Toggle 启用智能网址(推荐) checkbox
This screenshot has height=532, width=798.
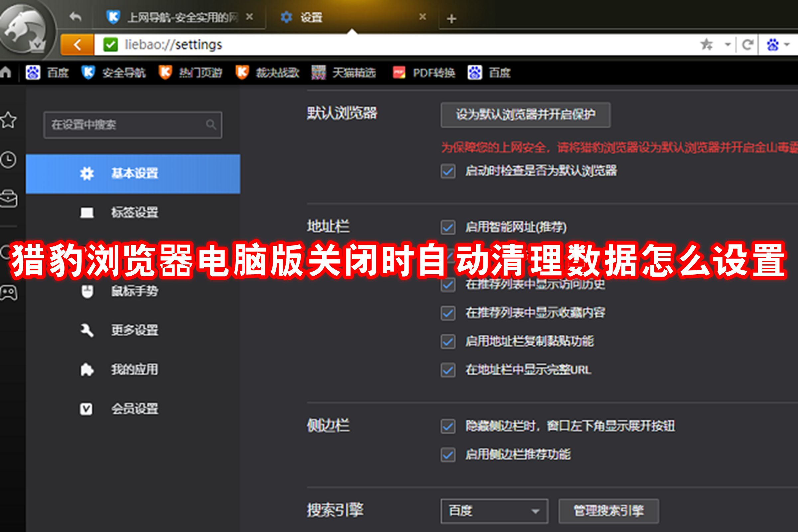pyautogui.click(x=448, y=227)
